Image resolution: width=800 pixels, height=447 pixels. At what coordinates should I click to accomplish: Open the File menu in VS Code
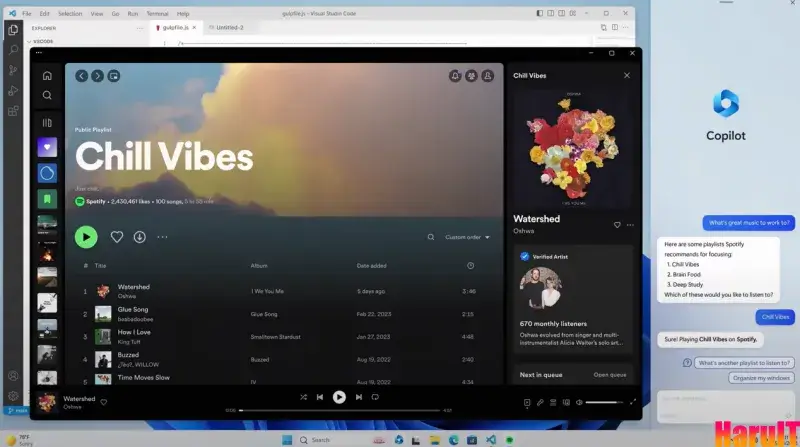(27, 14)
